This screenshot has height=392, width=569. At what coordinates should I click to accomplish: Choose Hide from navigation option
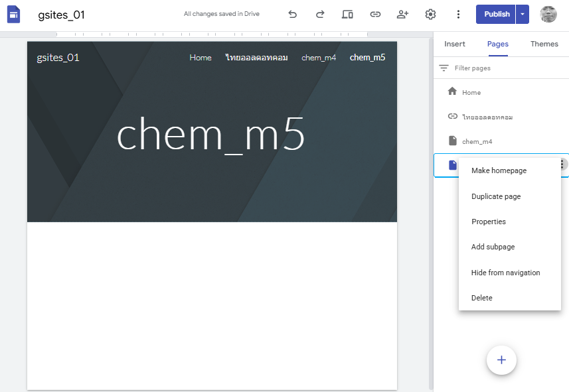point(505,273)
